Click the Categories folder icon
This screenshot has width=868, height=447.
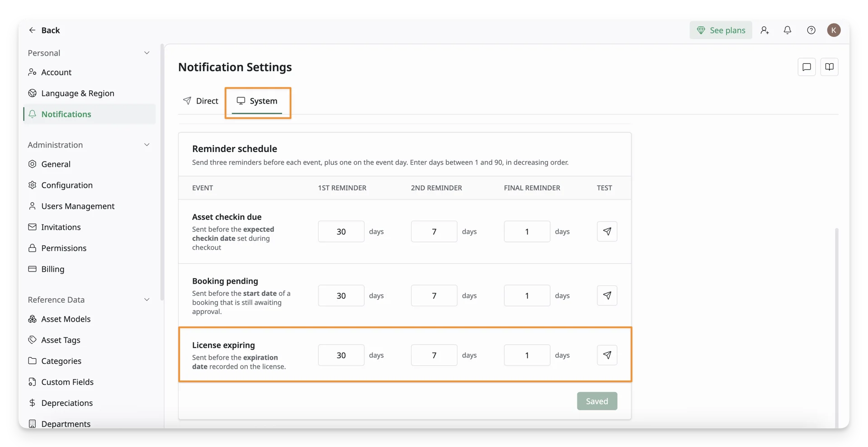32,361
